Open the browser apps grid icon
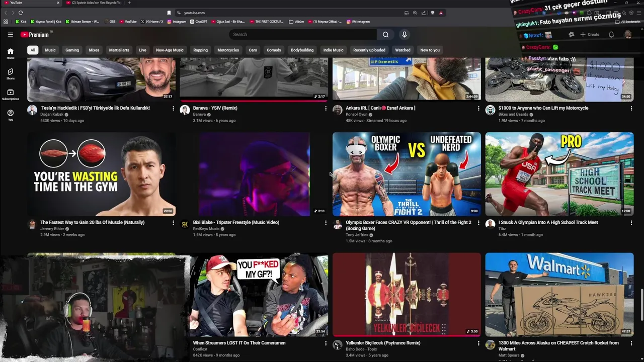This screenshot has height=362, width=644. click(6, 22)
